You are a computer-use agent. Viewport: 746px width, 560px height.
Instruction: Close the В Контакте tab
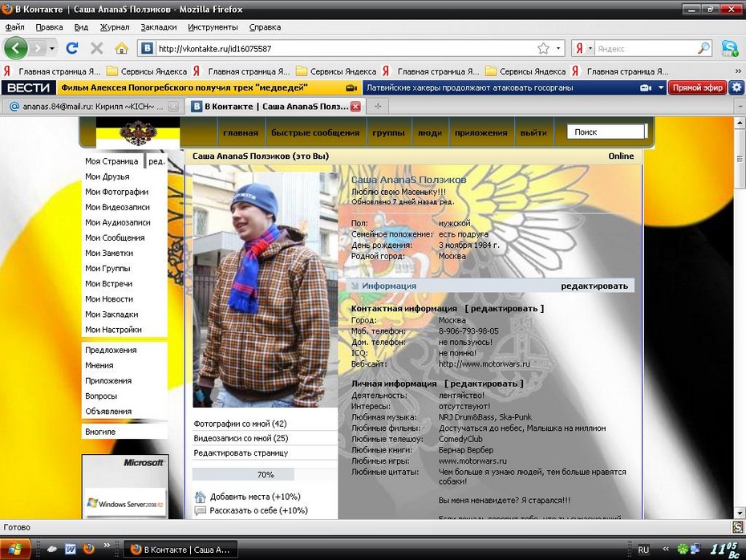pyautogui.click(x=355, y=107)
